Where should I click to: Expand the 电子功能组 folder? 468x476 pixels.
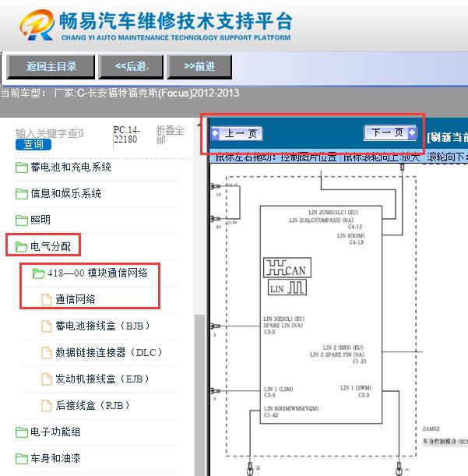click(x=55, y=432)
